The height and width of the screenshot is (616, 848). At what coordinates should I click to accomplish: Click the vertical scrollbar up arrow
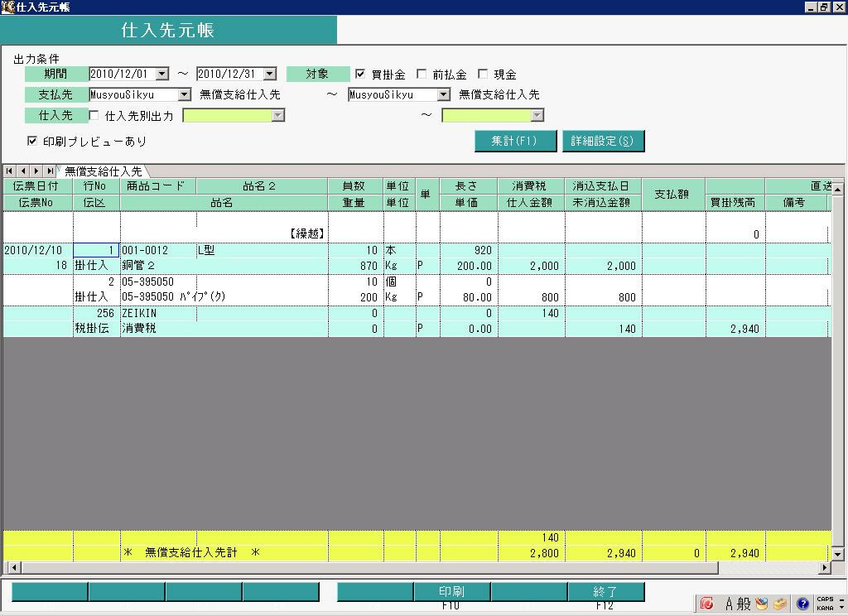(837, 189)
